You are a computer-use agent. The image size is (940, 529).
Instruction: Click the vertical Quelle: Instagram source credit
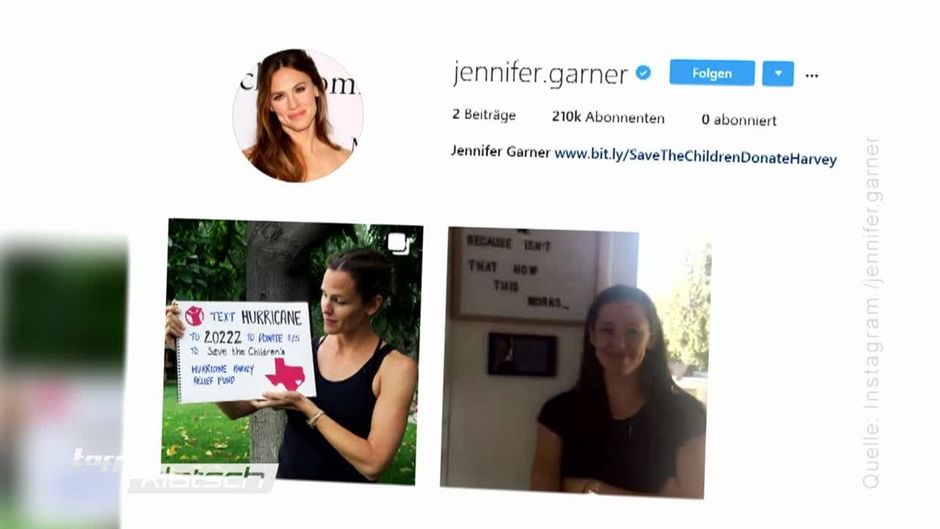pos(870,313)
